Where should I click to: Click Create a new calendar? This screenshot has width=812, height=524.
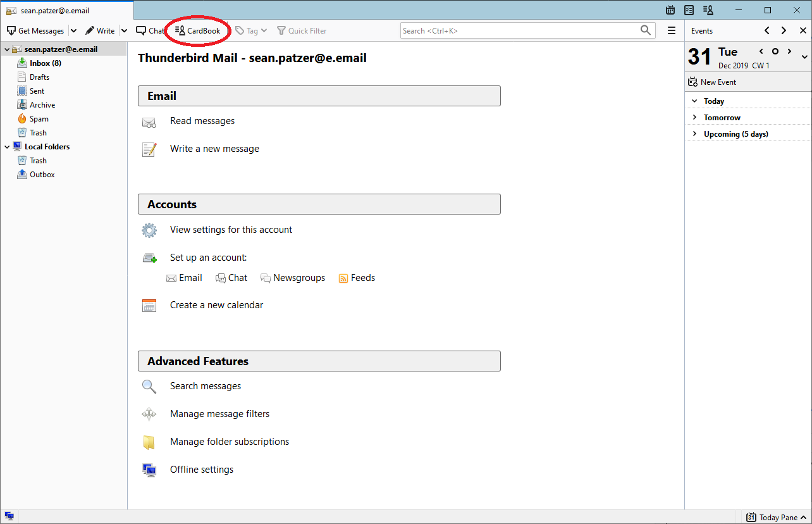tap(216, 305)
